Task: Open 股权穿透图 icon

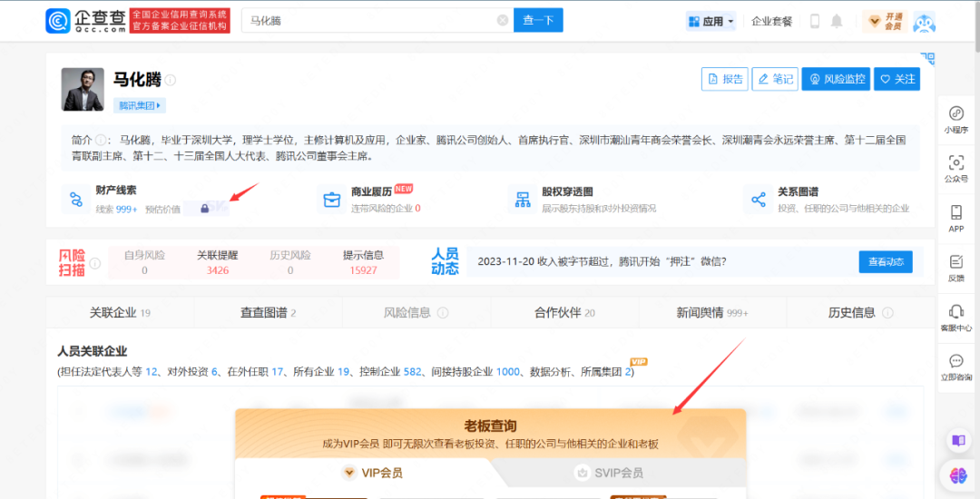Action: tap(523, 200)
